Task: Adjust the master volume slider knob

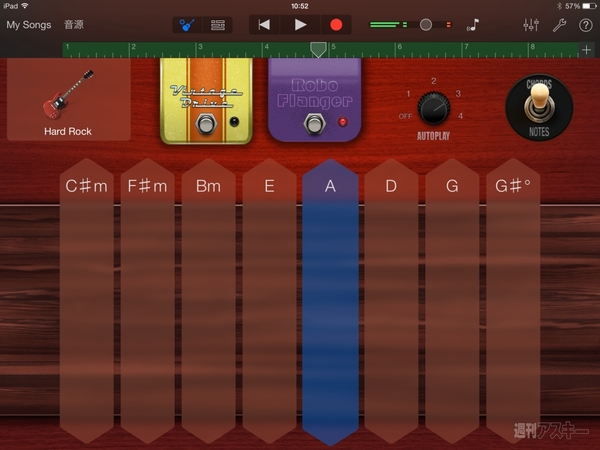Action: click(x=426, y=25)
